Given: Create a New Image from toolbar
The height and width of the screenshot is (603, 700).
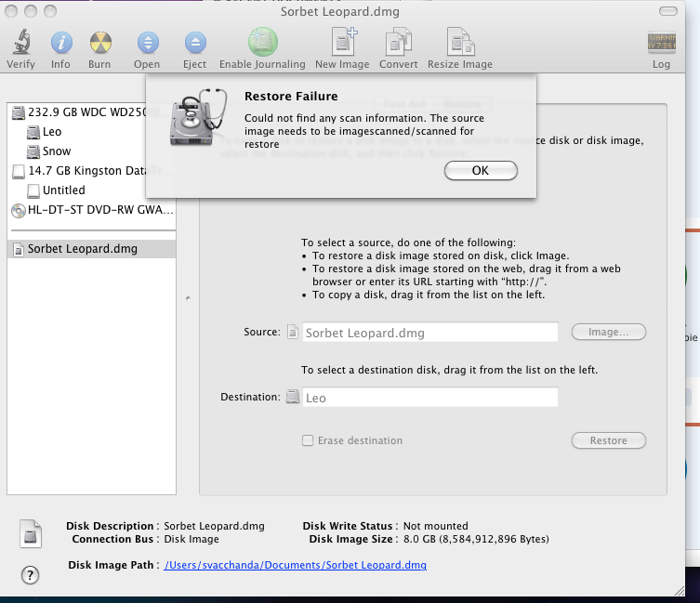Looking at the screenshot, I should [343, 42].
